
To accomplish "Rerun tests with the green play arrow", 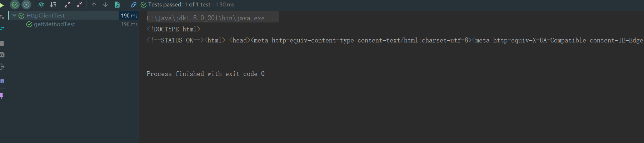I will point(2,5).
